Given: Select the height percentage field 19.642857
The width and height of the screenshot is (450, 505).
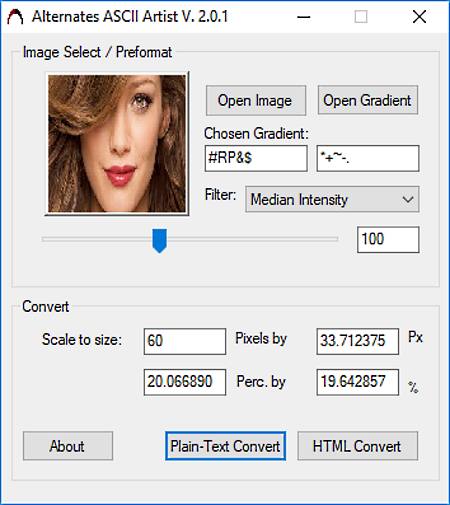Looking at the screenshot, I should click(x=357, y=382).
